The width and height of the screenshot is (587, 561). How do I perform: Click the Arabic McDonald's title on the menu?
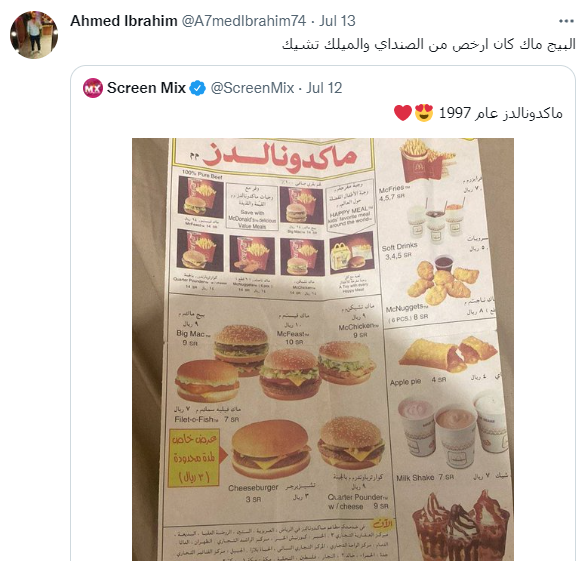[280, 156]
